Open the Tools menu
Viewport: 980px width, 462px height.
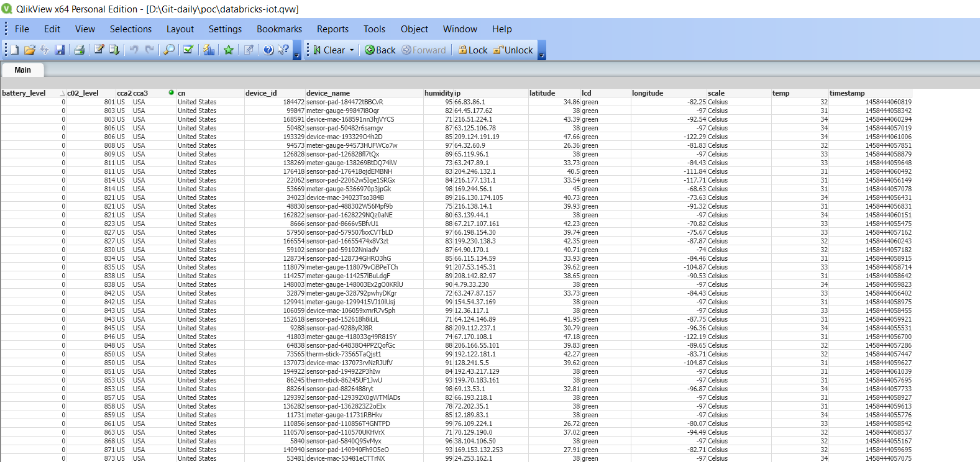coord(374,29)
